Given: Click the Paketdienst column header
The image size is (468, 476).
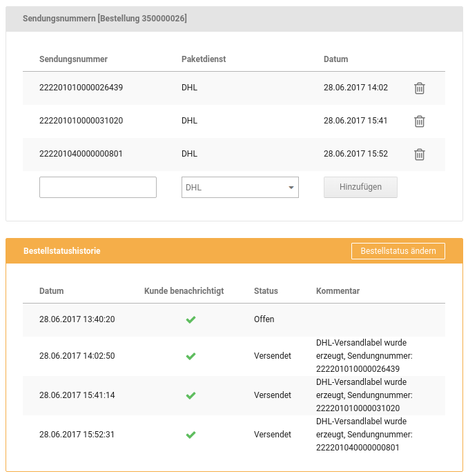Looking at the screenshot, I should [x=204, y=59].
